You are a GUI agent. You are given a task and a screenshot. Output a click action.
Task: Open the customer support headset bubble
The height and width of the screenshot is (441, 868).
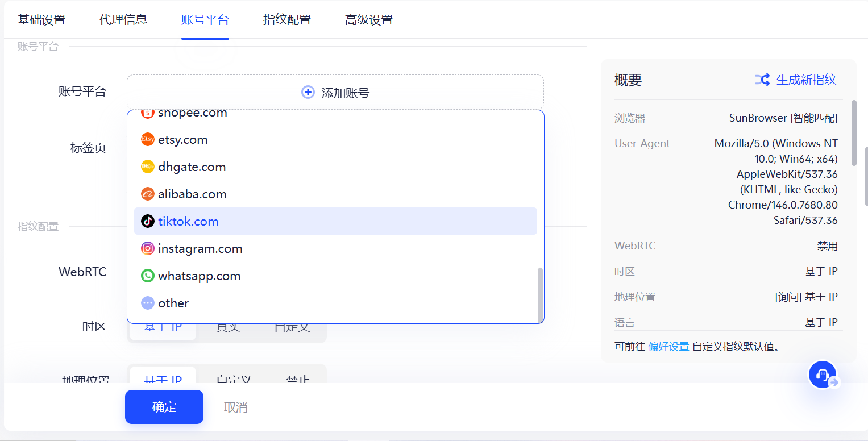(x=822, y=375)
